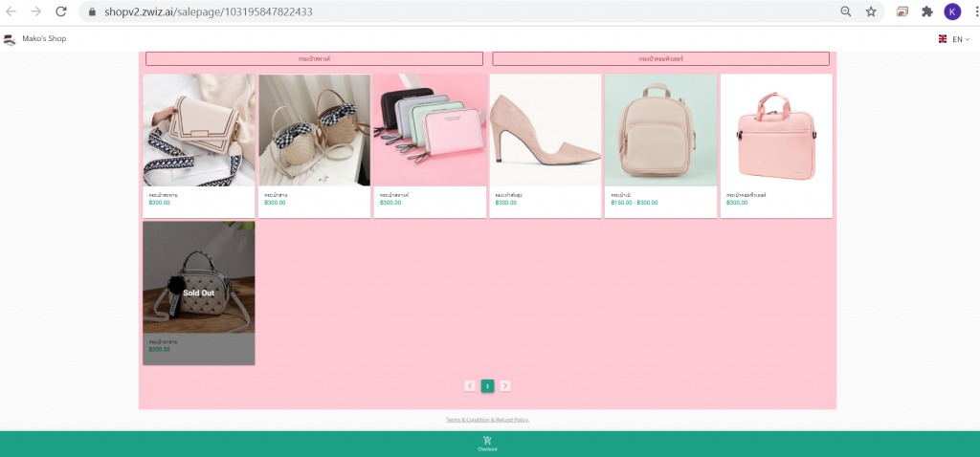This screenshot has width=980, height=457.
Task: Click the Sold Out label
Action: click(199, 293)
